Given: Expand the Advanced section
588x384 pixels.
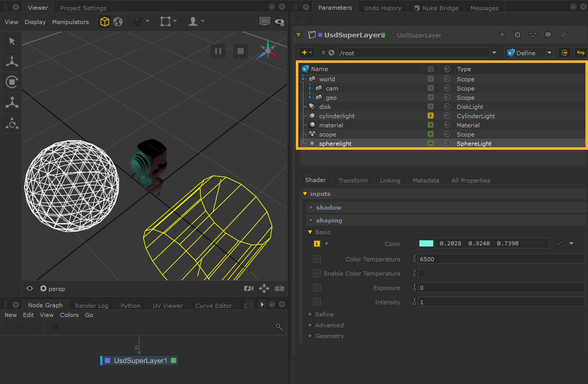Looking at the screenshot, I should click(x=329, y=325).
